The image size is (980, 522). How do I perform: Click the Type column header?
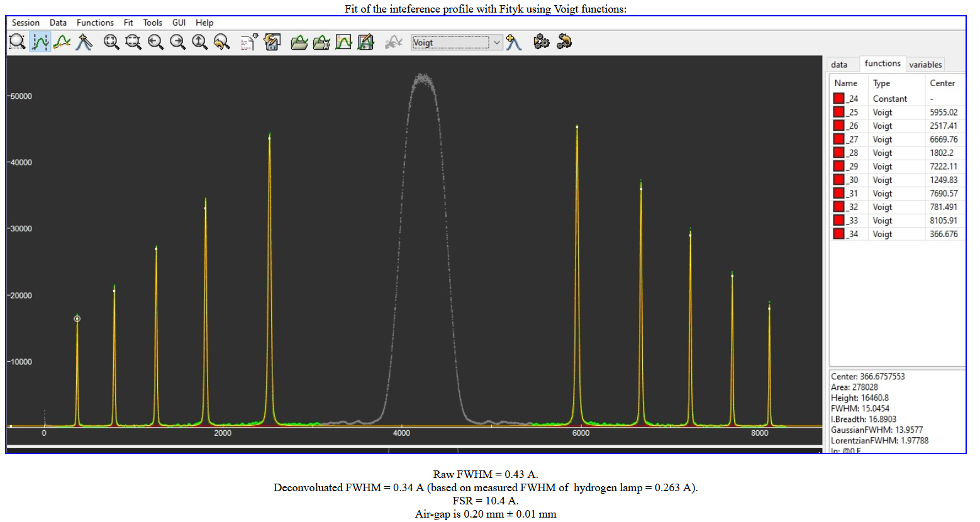(x=881, y=83)
